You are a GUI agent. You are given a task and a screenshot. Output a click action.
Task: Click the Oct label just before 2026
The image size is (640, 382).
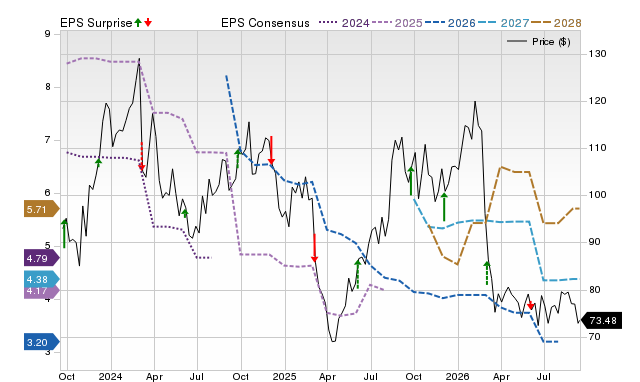coord(414,376)
